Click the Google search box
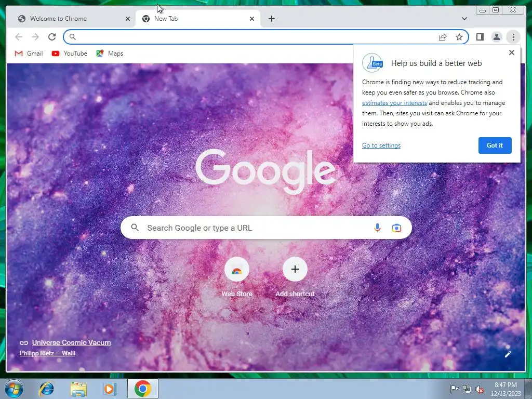 pos(266,228)
